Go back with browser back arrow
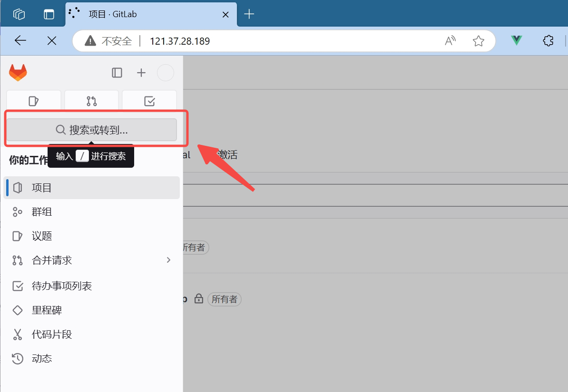The image size is (568, 392). click(x=20, y=40)
